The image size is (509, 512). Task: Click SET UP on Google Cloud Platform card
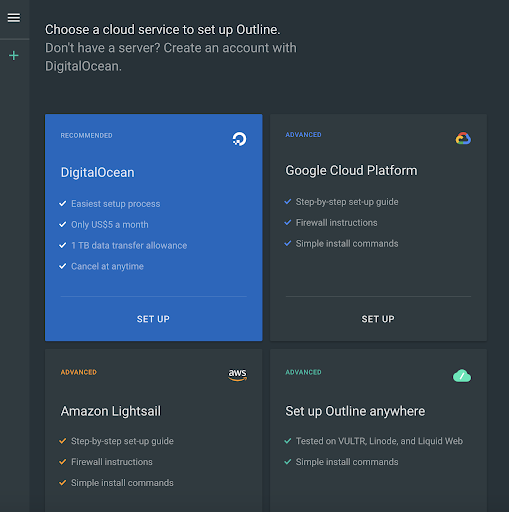(x=378, y=319)
